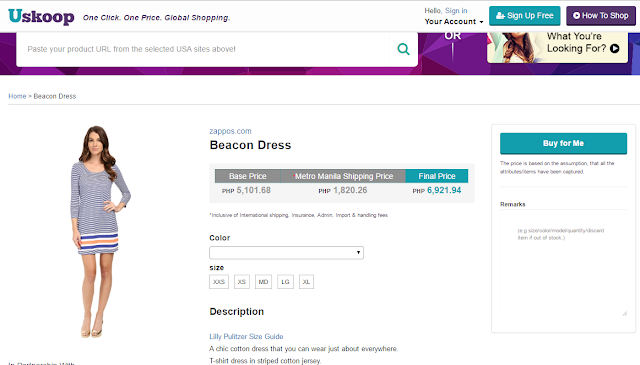Image resolution: width=640 pixels, height=365 pixels.
Task: Click inside the Remarks text area
Action: (x=564, y=263)
